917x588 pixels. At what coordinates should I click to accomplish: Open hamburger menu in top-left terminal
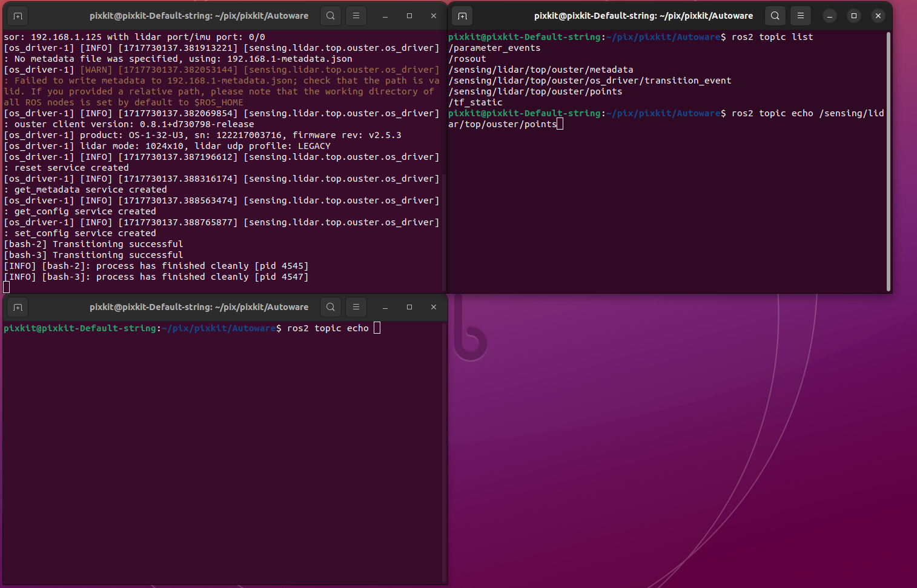pyautogui.click(x=356, y=16)
